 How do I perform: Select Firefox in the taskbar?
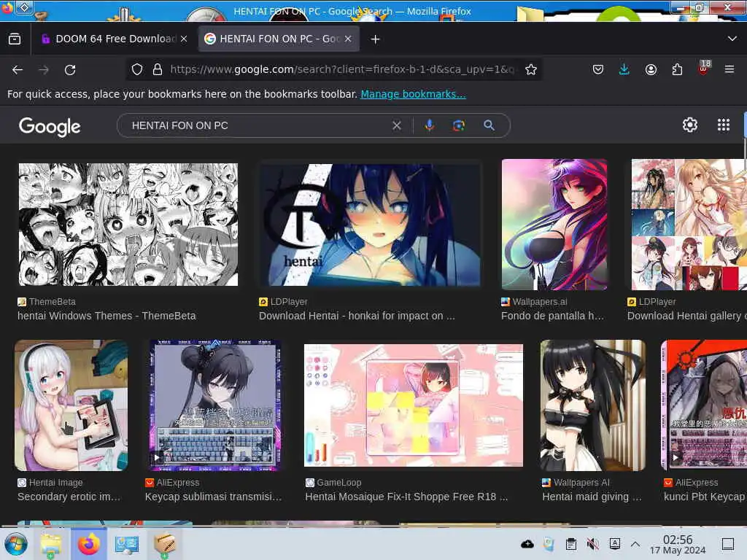coord(88,544)
